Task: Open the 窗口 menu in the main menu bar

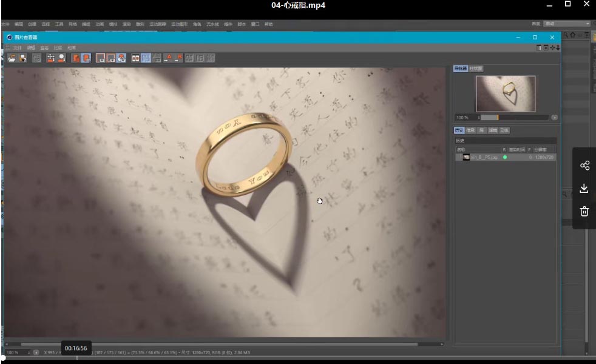Action: [255, 24]
